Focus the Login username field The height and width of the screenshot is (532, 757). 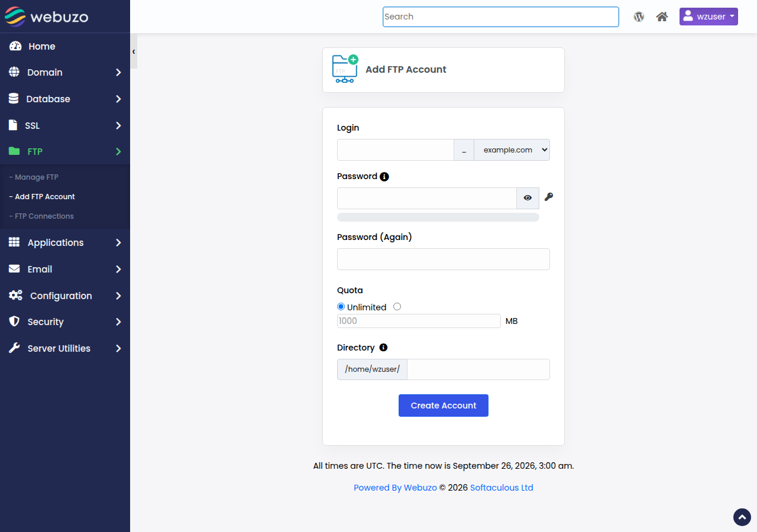[396, 150]
